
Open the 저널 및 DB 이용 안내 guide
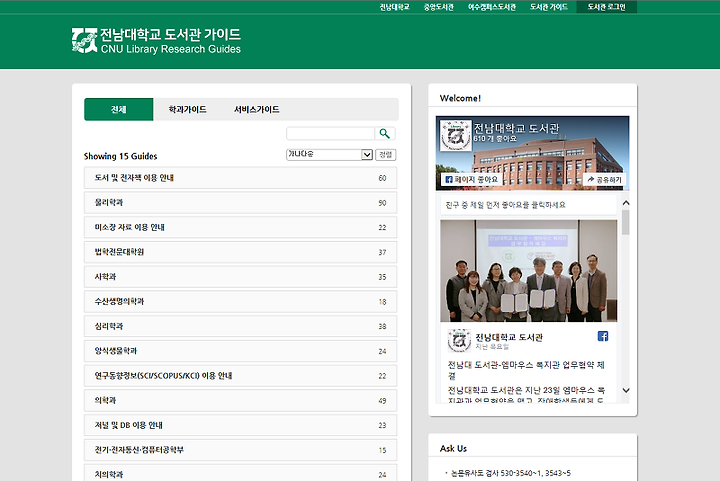[240, 425]
